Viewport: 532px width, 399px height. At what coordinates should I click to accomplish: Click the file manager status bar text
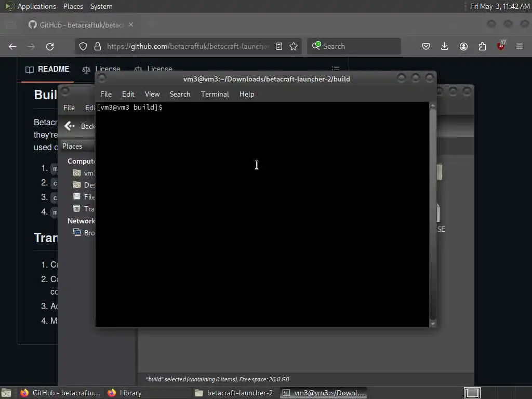218,379
